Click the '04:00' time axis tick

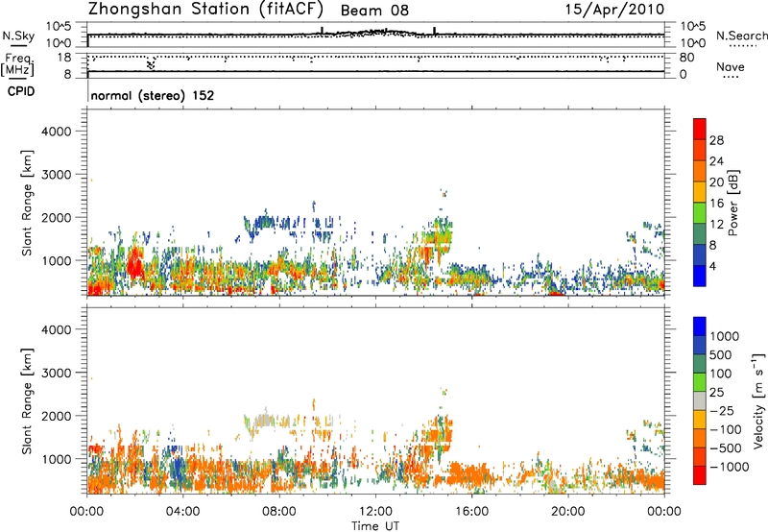pos(182,512)
